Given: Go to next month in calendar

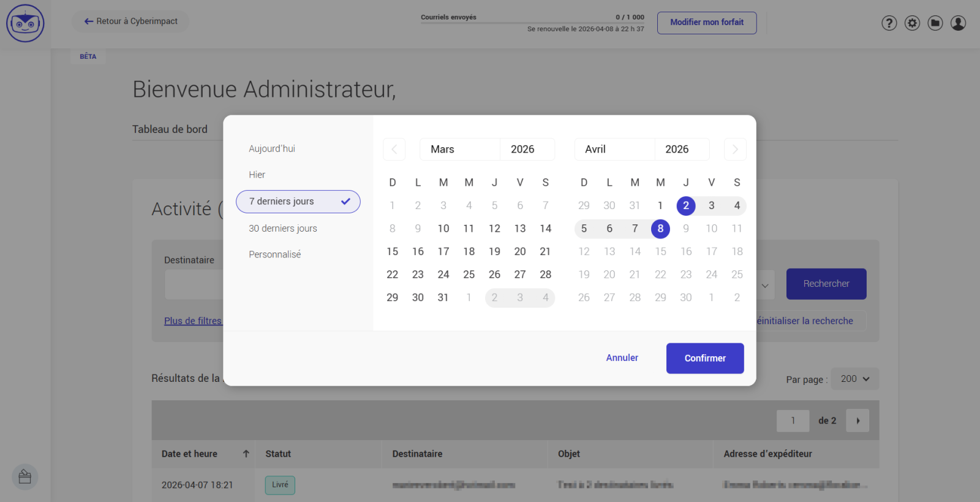Looking at the screenshot, I should pos(735,150).
